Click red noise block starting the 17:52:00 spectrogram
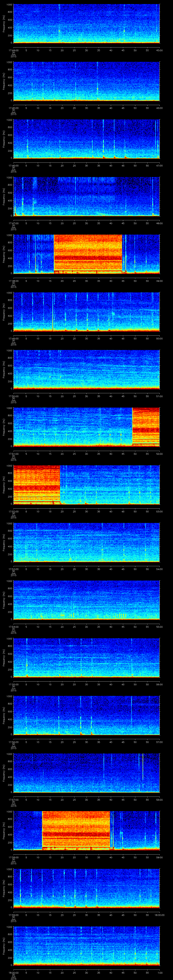 36,484
